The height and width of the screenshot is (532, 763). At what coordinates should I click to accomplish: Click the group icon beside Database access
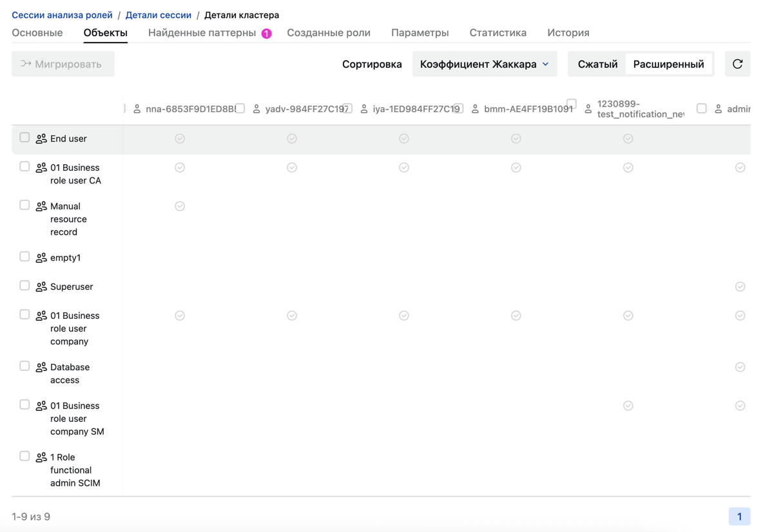pyautogui.click(x=41, y=367)
